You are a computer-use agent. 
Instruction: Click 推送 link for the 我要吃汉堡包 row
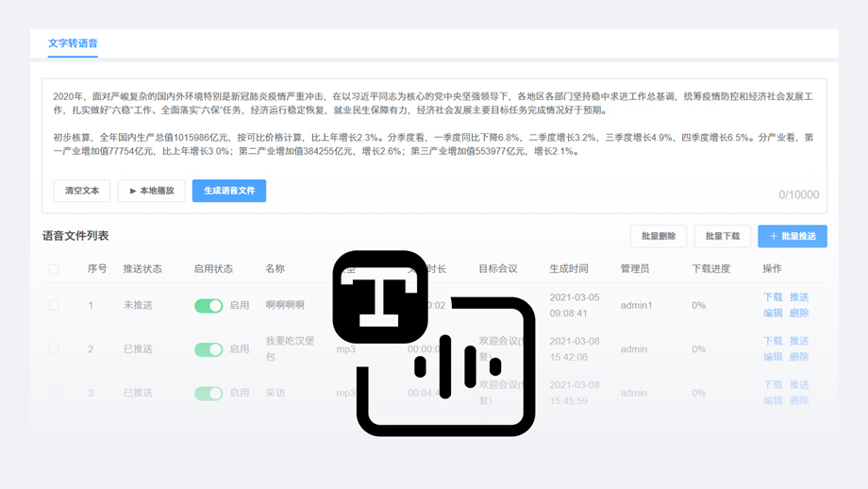(x=799, y=341)
